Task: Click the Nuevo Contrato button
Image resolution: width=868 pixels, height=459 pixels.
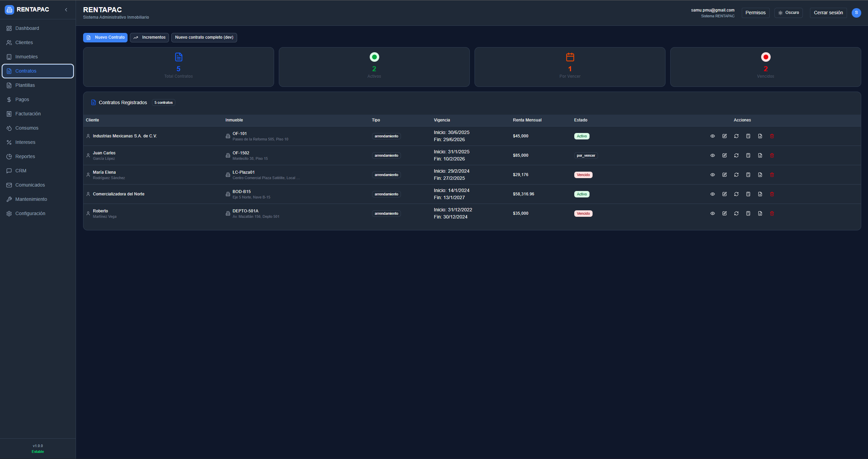Action: 105,37
